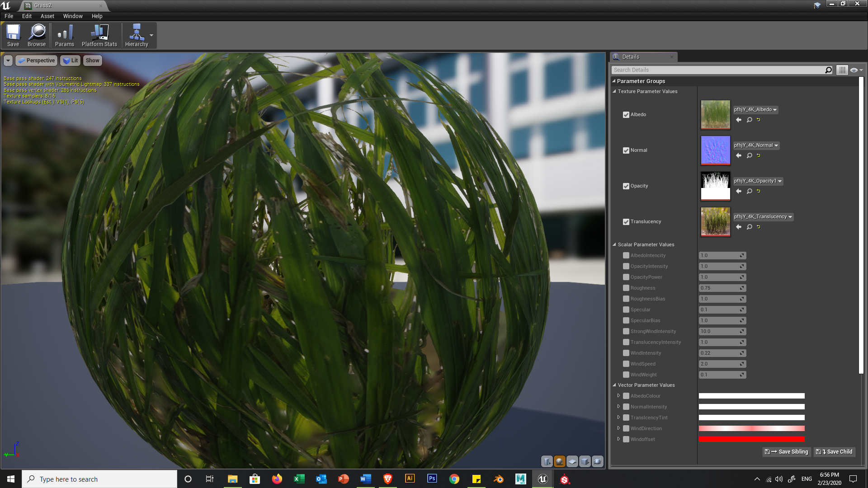This screenshot has height=488, width=868.
Task: Select the cylinder preview mesh icon
Action: [x=547, y=461]
